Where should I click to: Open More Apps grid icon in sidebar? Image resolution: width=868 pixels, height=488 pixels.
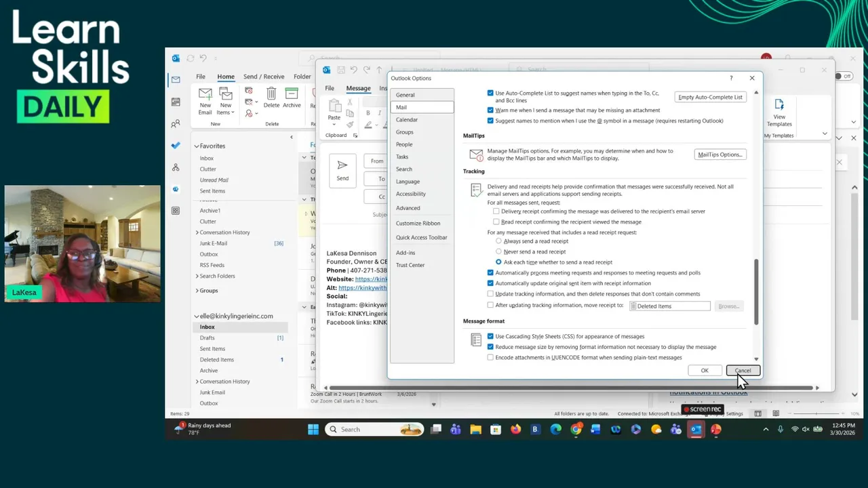point(176,211)
